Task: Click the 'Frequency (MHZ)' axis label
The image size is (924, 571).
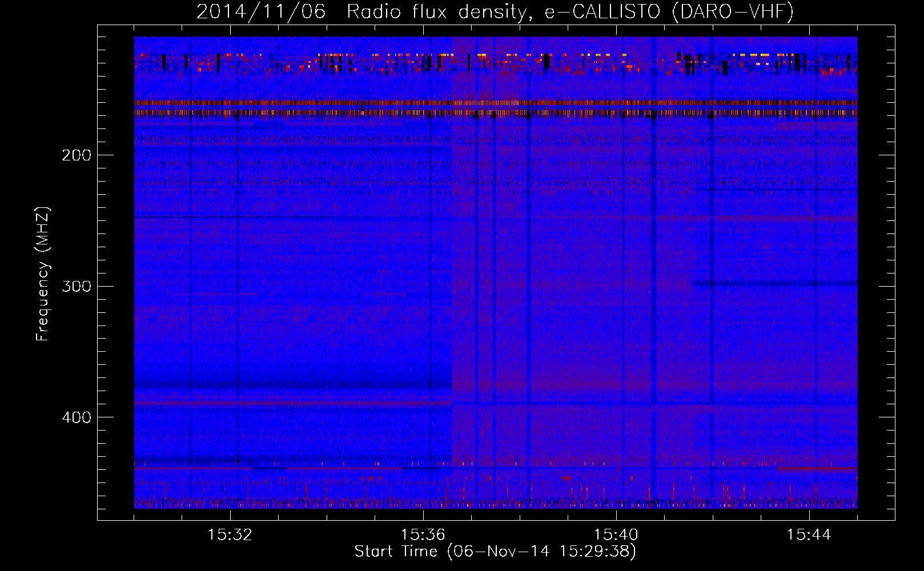Action: 43,274
